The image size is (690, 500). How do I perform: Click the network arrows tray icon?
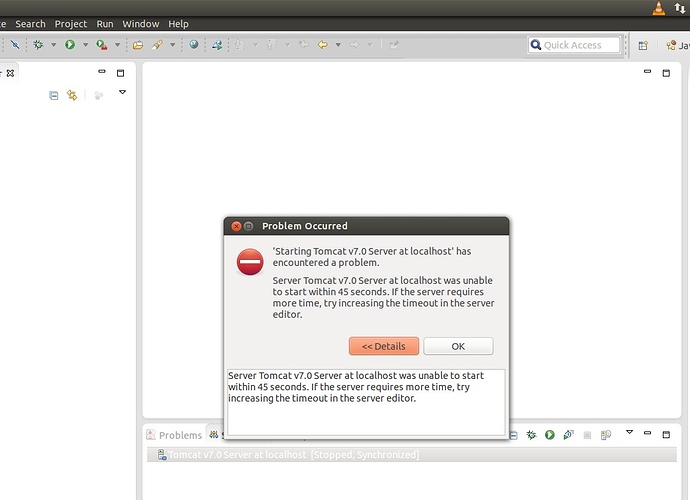tap(680, 8)
